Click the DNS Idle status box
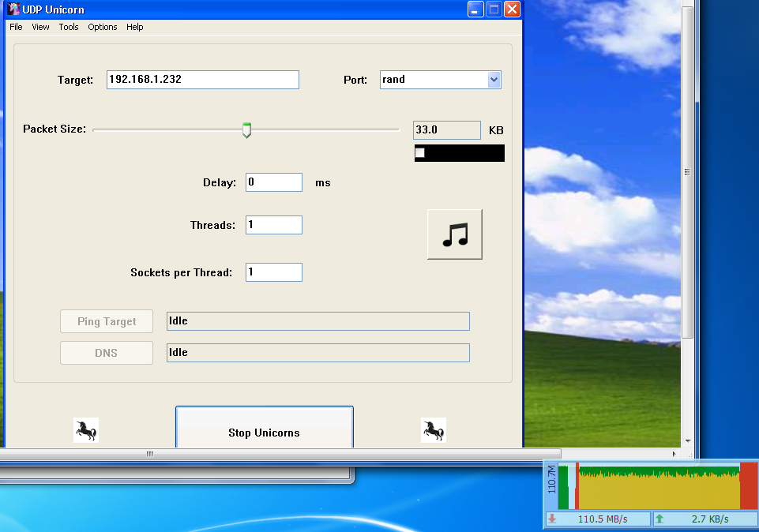 318,353
